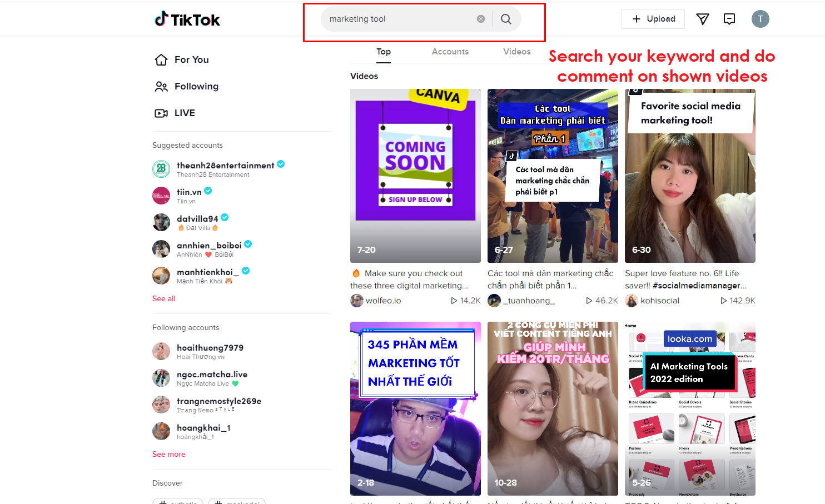This screenshot has width=825, height=504.
Task: Click the LIVE camera icon
Action: [161, 113]
